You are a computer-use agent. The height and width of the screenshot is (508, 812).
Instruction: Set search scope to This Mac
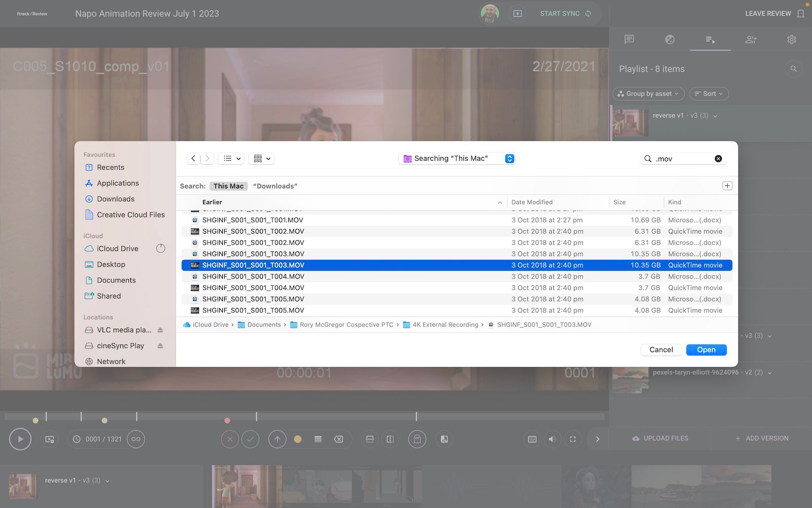[228, 186]
